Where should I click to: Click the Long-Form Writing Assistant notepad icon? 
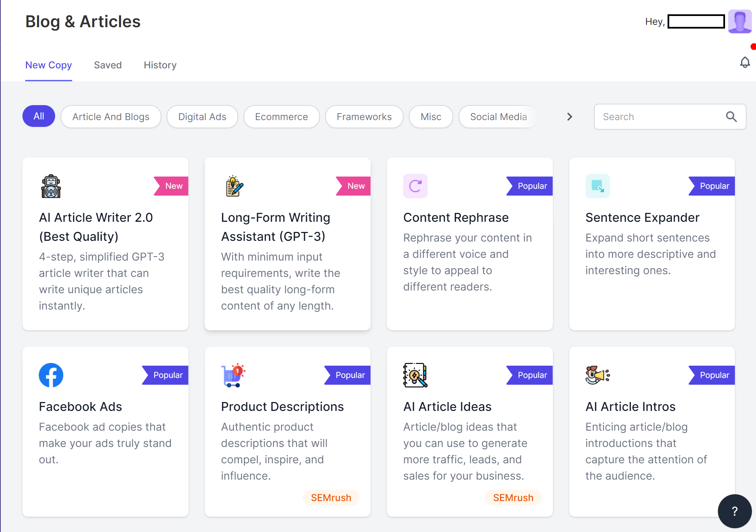pyautogui.click(x=234, y=186)
